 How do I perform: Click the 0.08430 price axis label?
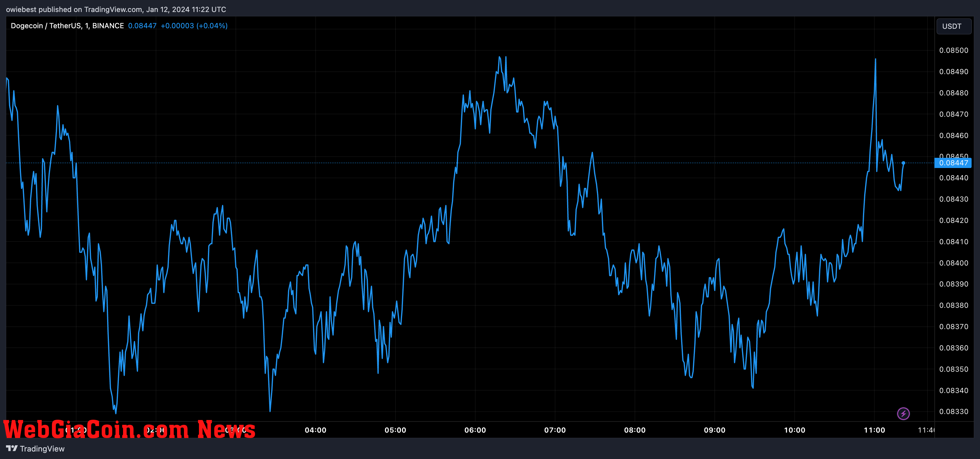(953, 199)
